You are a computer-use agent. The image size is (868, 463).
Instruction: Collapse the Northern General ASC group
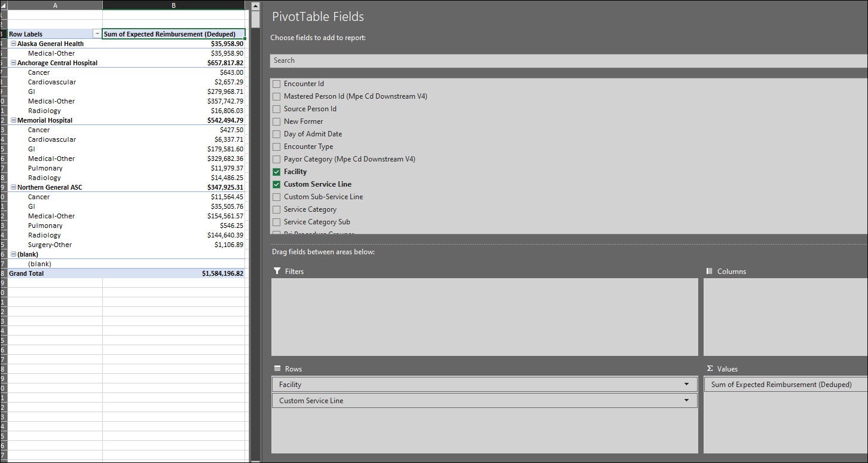pyautogui.click(x=13, y=187)
